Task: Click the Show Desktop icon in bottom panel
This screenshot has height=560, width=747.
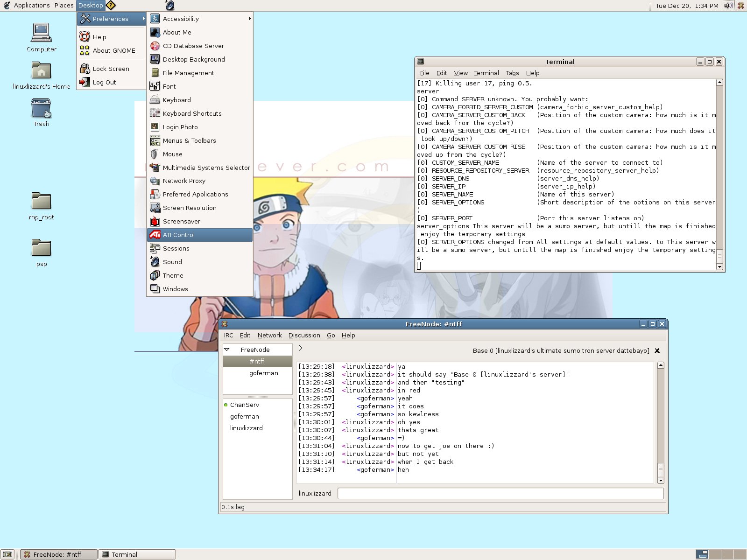Action: tap(7, 554)
